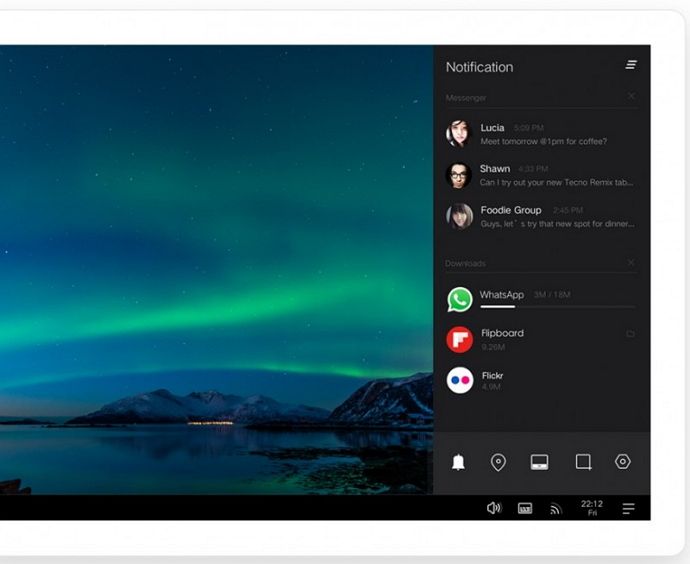Click the WhatsApp download icon
This screenshot has height=564, width=690.
460,300
